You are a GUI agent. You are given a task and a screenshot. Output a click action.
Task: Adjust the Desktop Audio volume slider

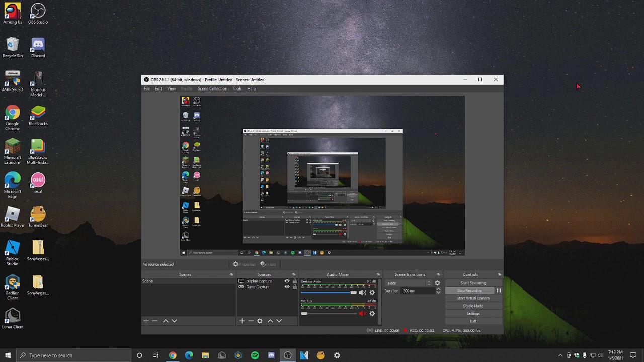pyautogui.click(x=329, y=292)
